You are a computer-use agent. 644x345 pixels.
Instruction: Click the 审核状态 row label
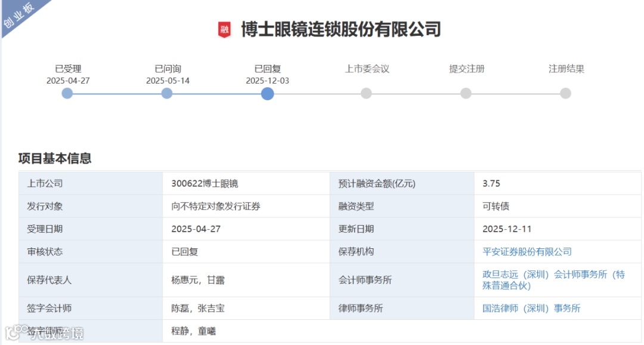pos(45,252)
